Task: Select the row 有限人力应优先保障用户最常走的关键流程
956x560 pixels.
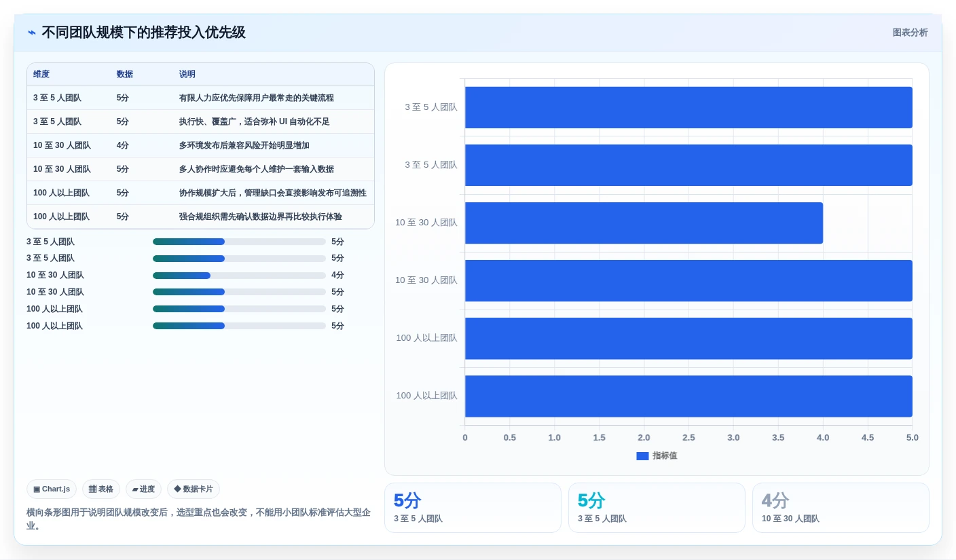Action: point(200,98)
